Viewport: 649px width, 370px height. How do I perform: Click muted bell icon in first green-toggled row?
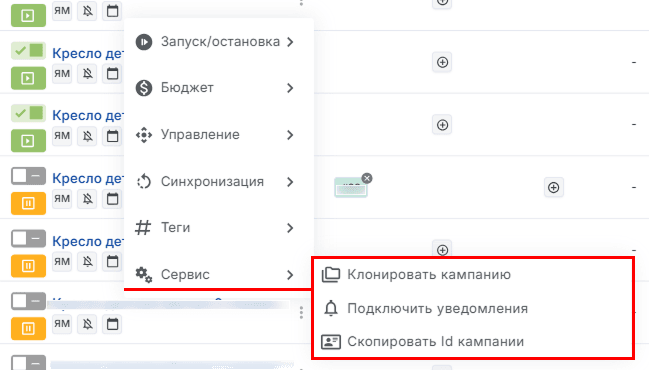[87, 74]
